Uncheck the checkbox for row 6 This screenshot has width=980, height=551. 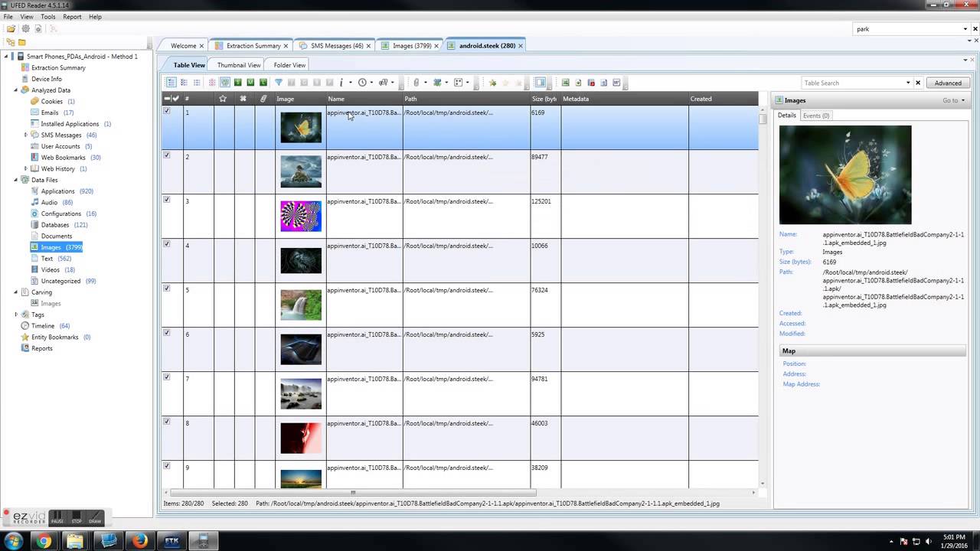[x=167, y=333]
